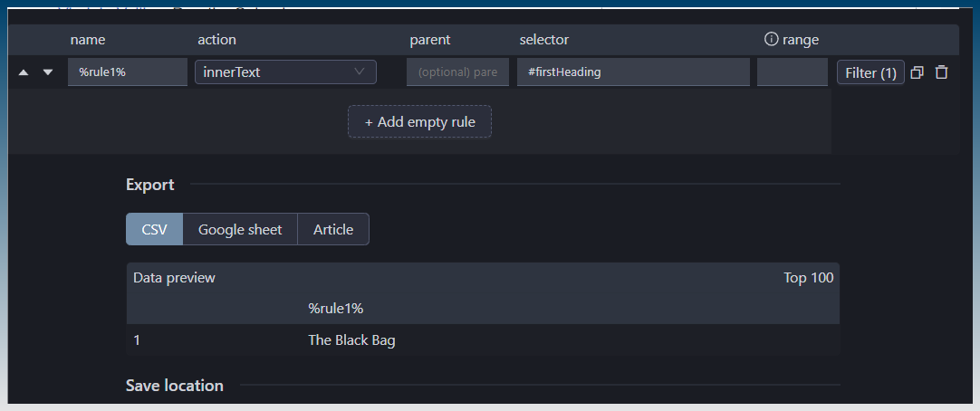Add an empty rule
The height and width of the screenshot is (411, 980).
(x=419, y=121)
